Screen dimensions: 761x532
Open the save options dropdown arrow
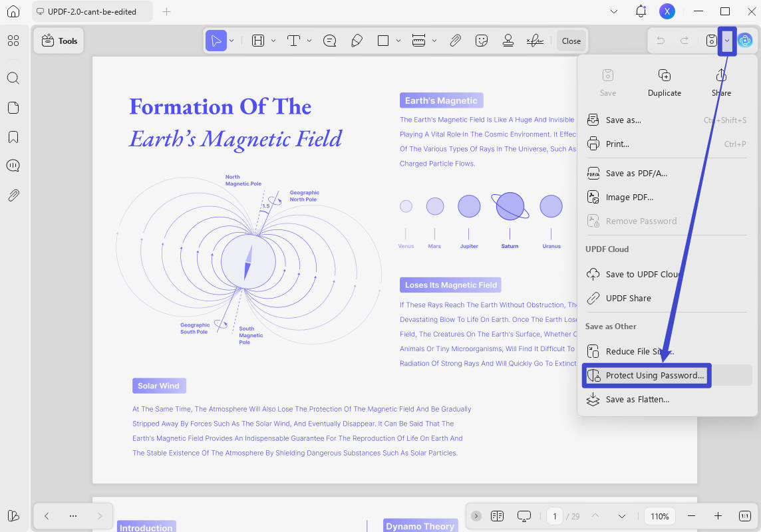pyautogui.click(x=727, y=41)
